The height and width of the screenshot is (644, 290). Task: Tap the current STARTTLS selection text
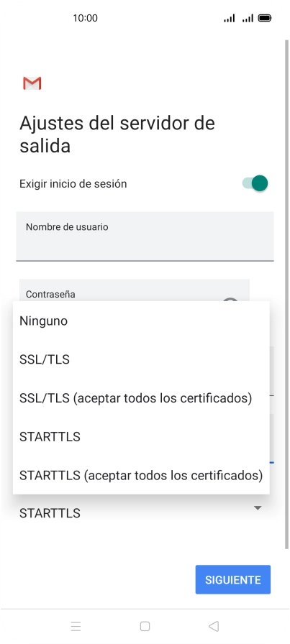pyautogui.click(x=50, y=513)
